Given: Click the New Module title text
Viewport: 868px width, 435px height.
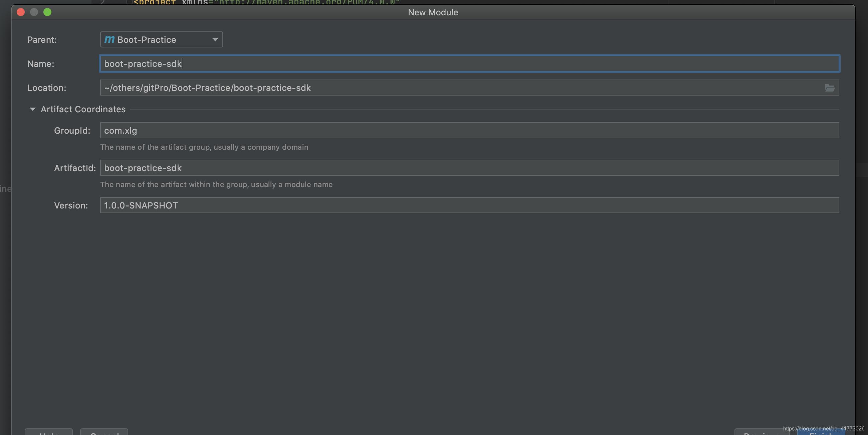Looking at the screenshot, I should (x=433, y=12).
